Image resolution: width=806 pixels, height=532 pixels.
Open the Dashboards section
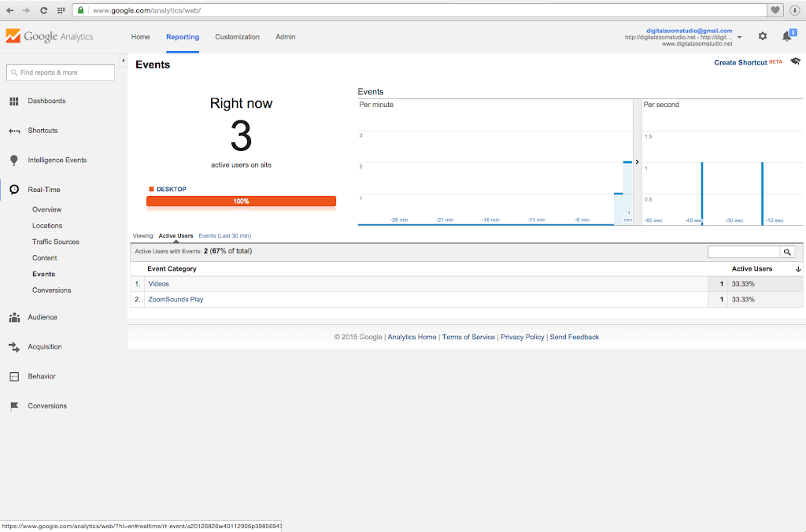pos(46,101)
